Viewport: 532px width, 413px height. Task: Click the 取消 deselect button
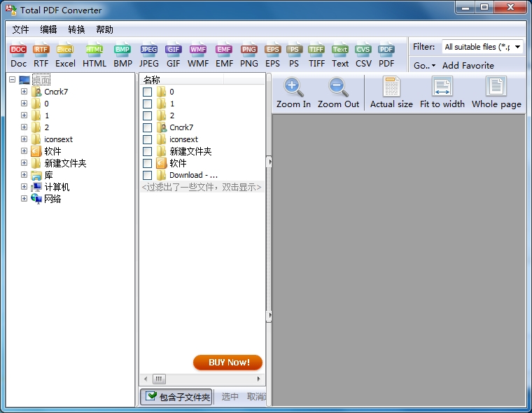(x=256, y=396)
